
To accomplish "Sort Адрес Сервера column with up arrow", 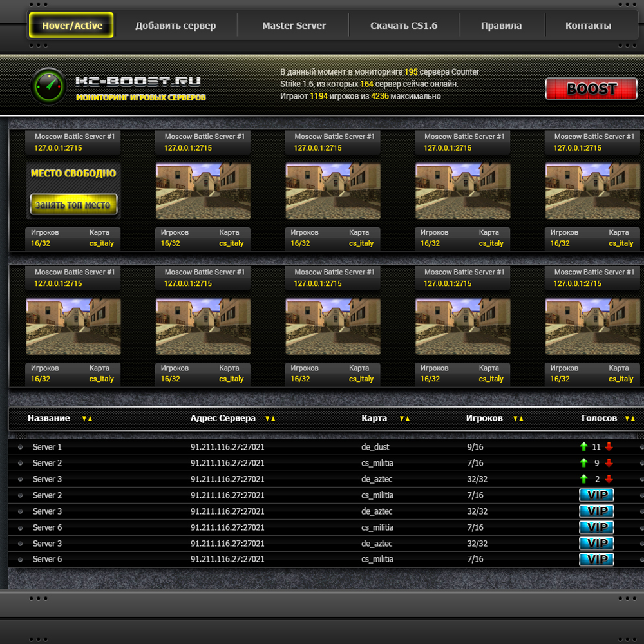I will click(273, 419).
